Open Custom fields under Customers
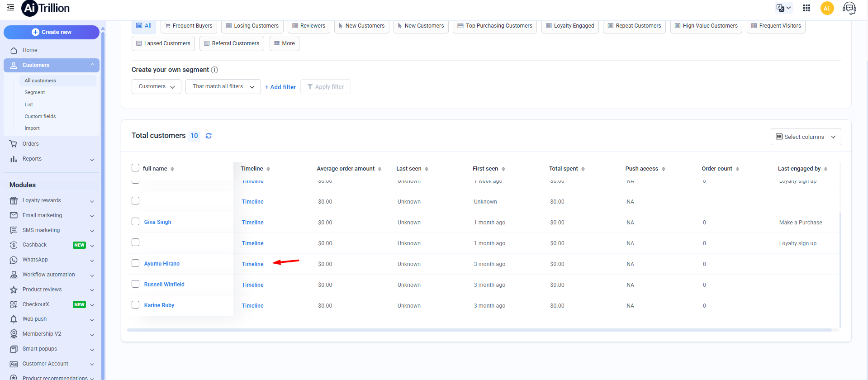Image resolution: width=868 pixels, height=380 pixels. point(40,116)
